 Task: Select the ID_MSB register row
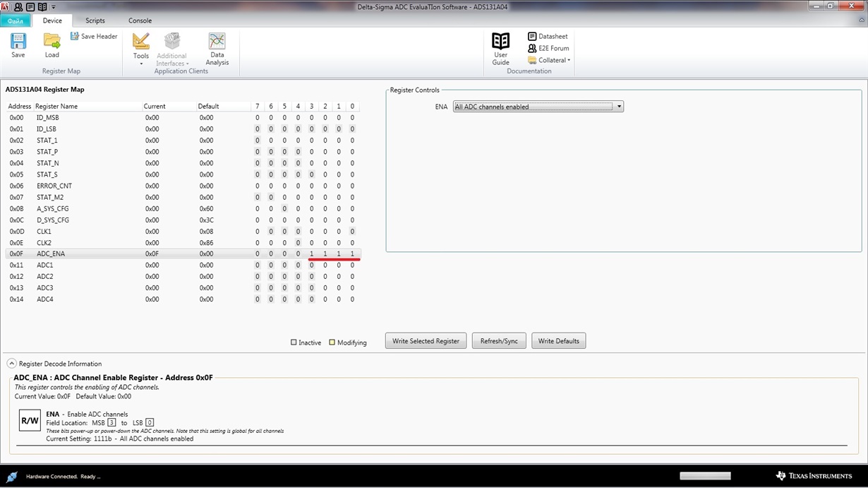(x=183, y=118)
